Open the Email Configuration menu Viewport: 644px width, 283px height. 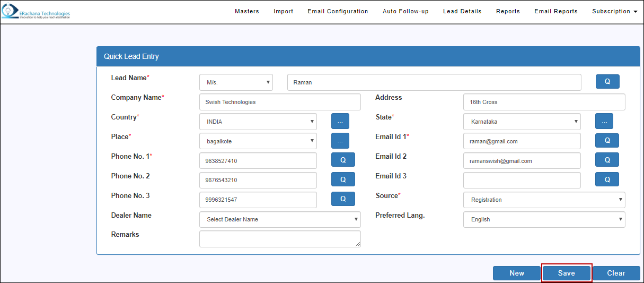pyautogui.click(x=338, y=11)
